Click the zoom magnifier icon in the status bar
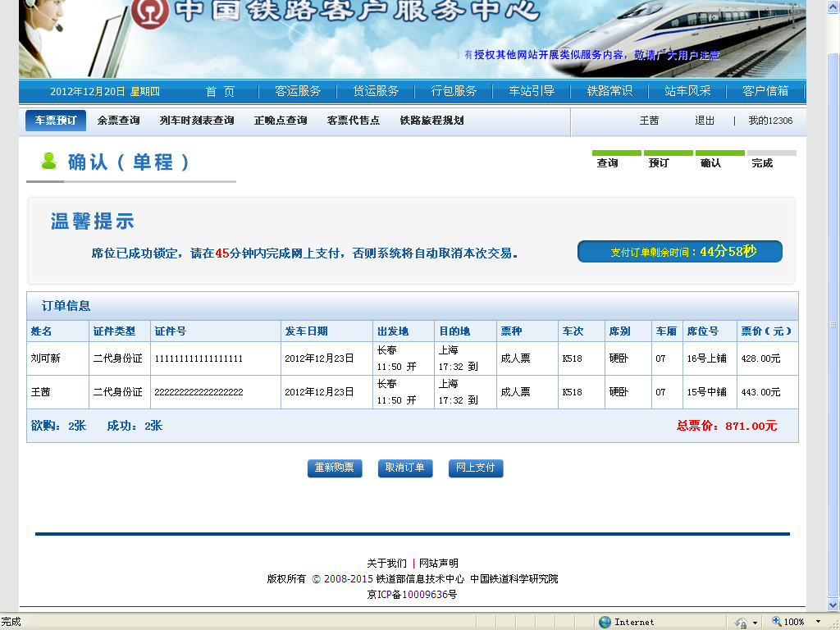This screenshot has height=630, width=840. click(x=776, y=622)
